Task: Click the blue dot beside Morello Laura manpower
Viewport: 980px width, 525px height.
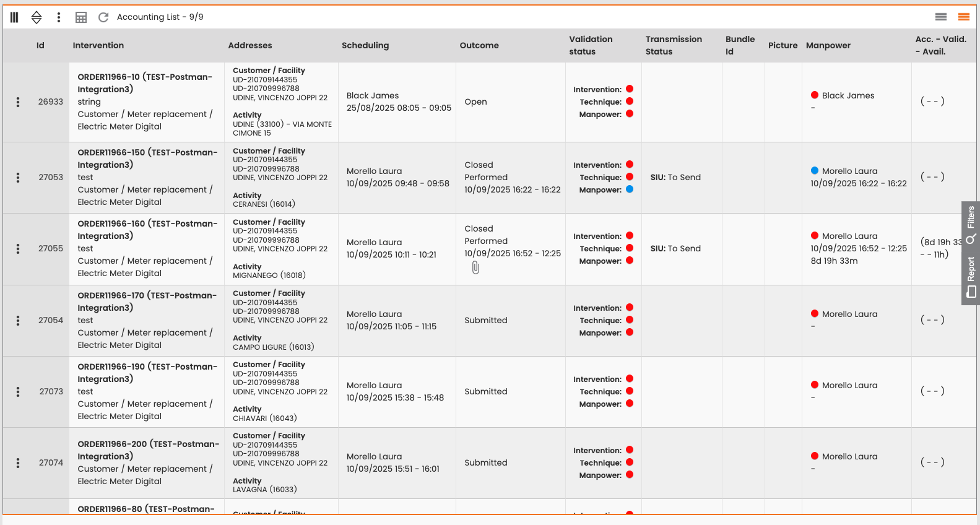Action: pos(815,171)
